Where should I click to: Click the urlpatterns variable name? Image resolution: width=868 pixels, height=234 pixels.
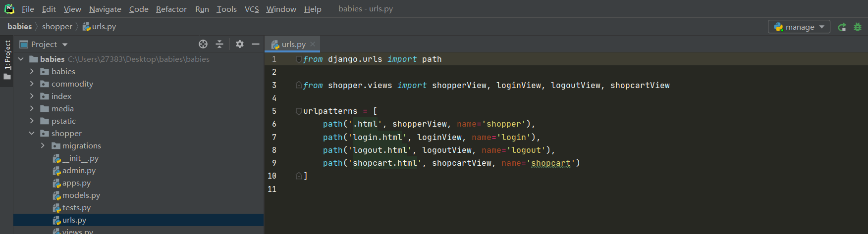(330, 111)
